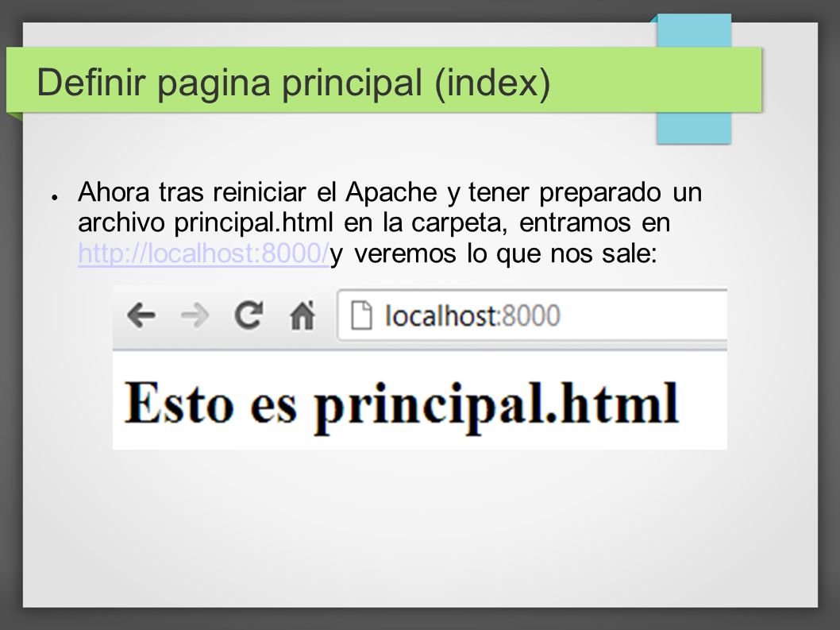Open the http://localhost:8000/ hyperlink
The image size is (840, 630).
[x=203, y=253]
